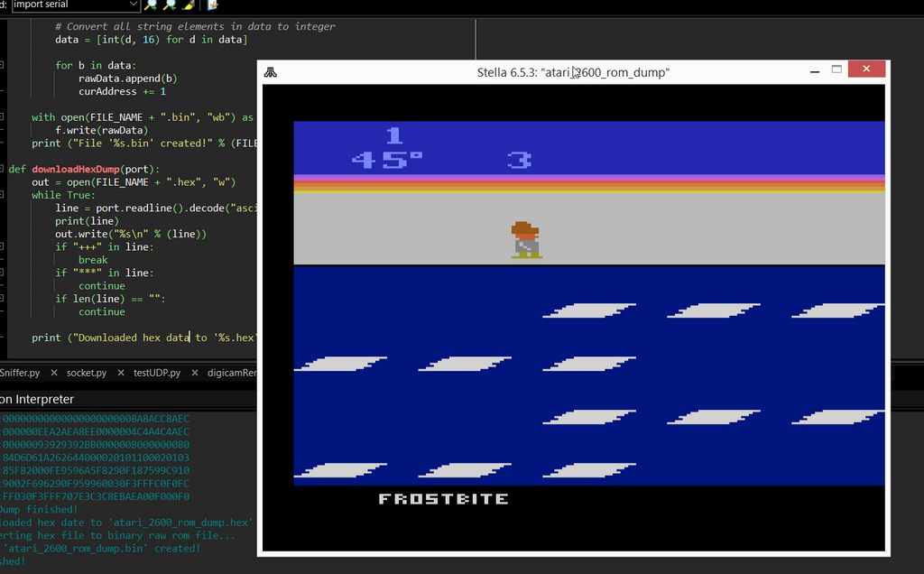Minimize the Stella emulator window

815,70
